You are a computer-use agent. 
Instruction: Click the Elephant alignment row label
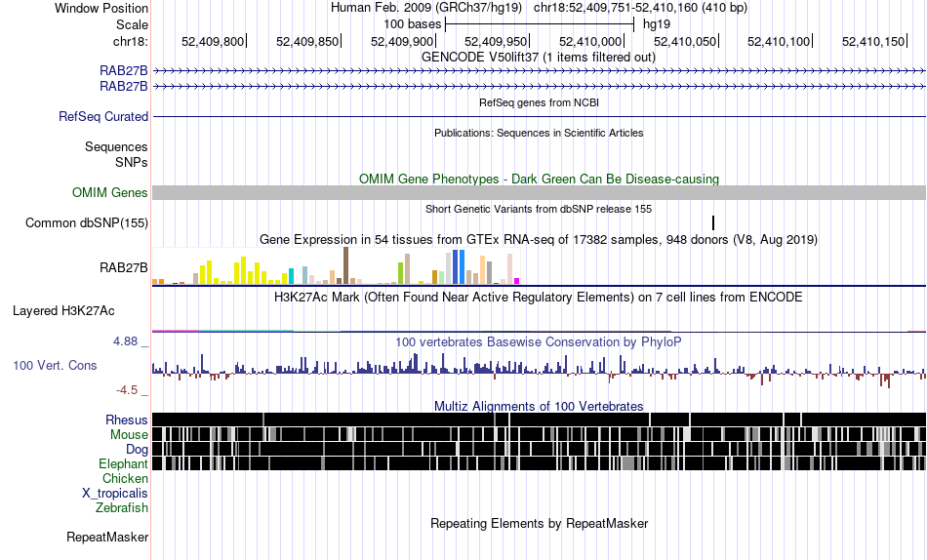(124, 463)
